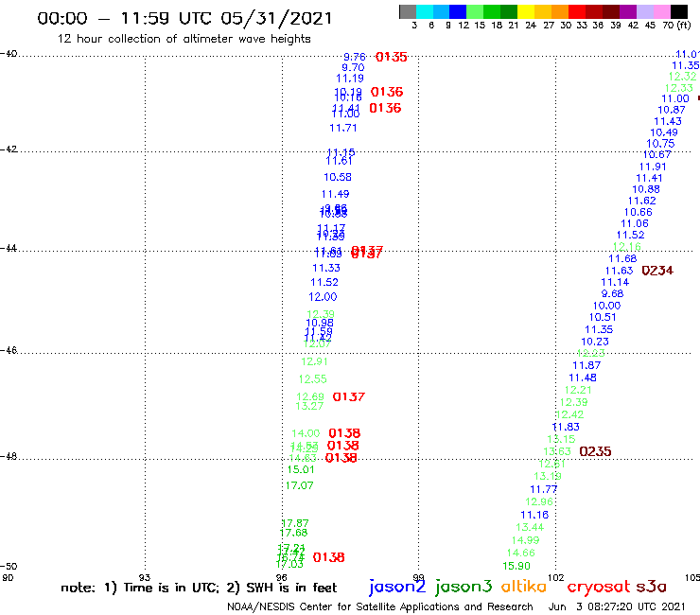The height and width of the screenshot is (615, 700).
Task: Click the yellow legend swatch
Action: click(x=526, y=11)
